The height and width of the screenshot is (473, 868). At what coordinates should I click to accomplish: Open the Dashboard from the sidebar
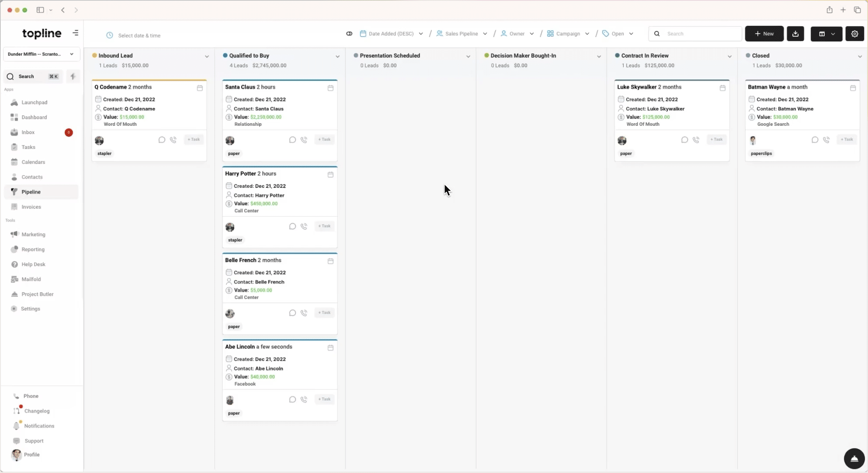(x=34, y=117)
